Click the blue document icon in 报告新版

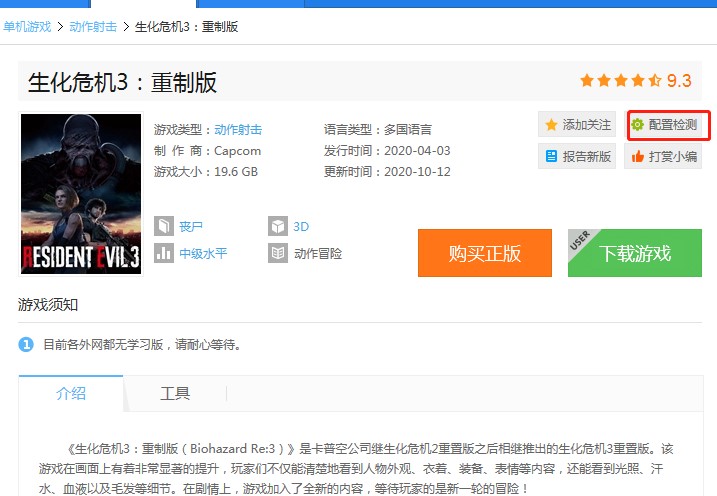coord(551,156)
